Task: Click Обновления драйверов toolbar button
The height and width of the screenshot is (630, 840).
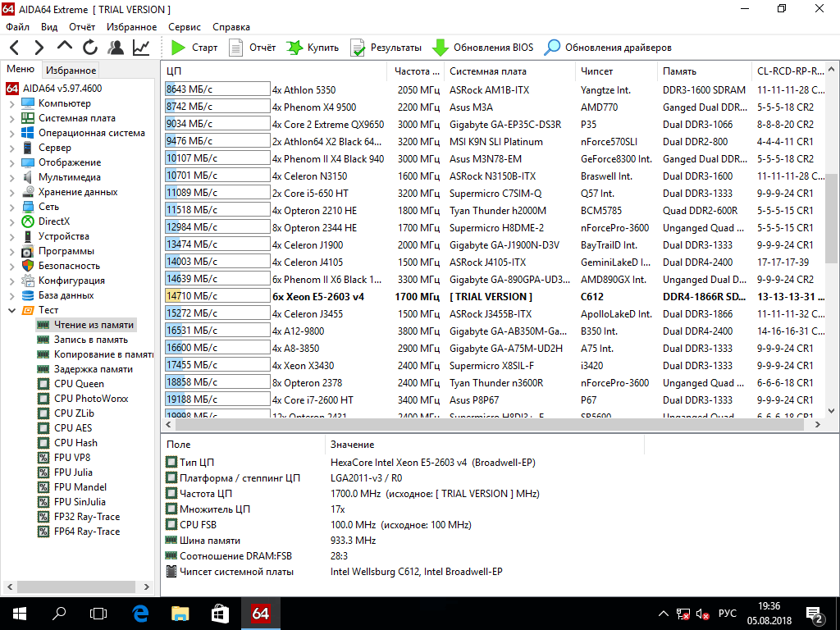Action: [608, 48]
